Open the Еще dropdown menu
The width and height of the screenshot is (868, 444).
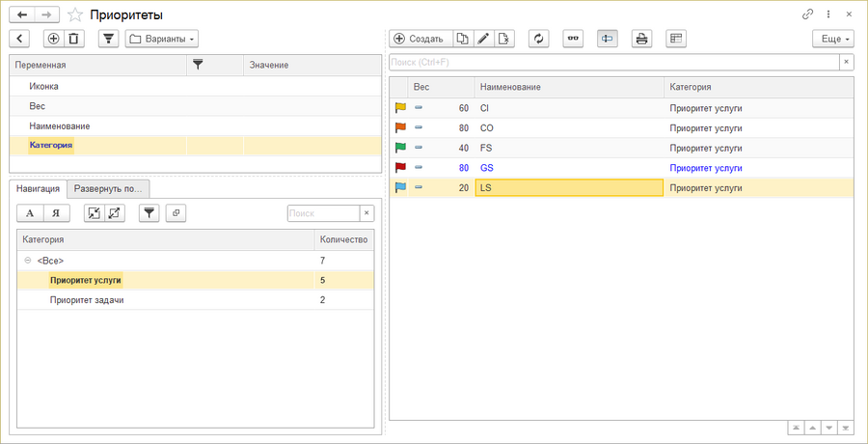click(833, 39)
